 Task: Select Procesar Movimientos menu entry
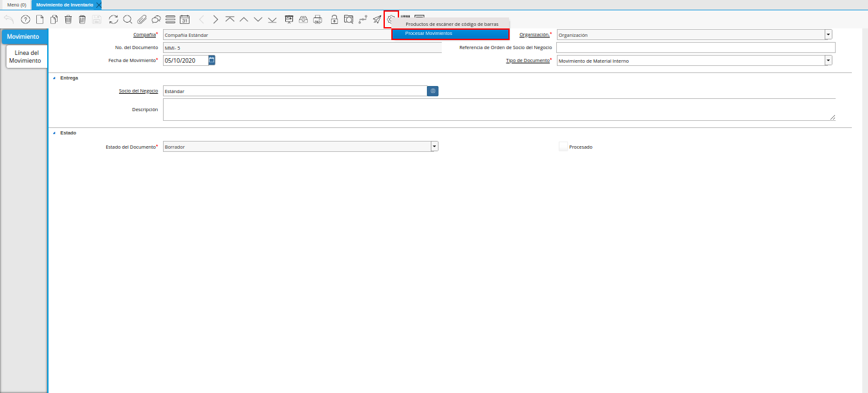(x=451, y=33)
